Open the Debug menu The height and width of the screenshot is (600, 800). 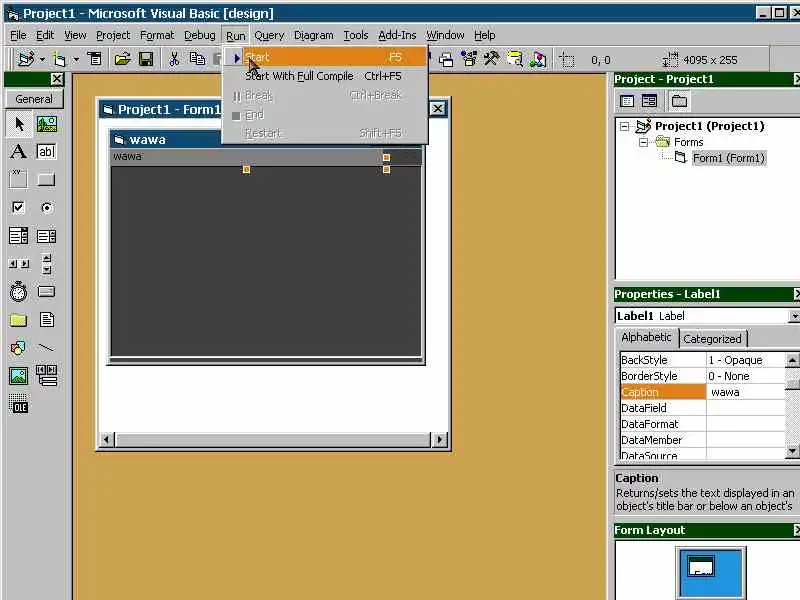point(199,35)
